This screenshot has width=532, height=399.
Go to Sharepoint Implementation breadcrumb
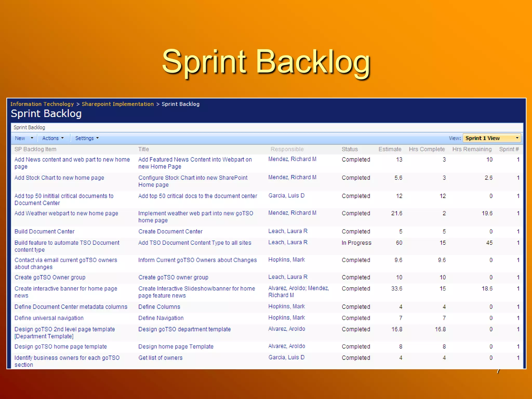pos(118,104)
